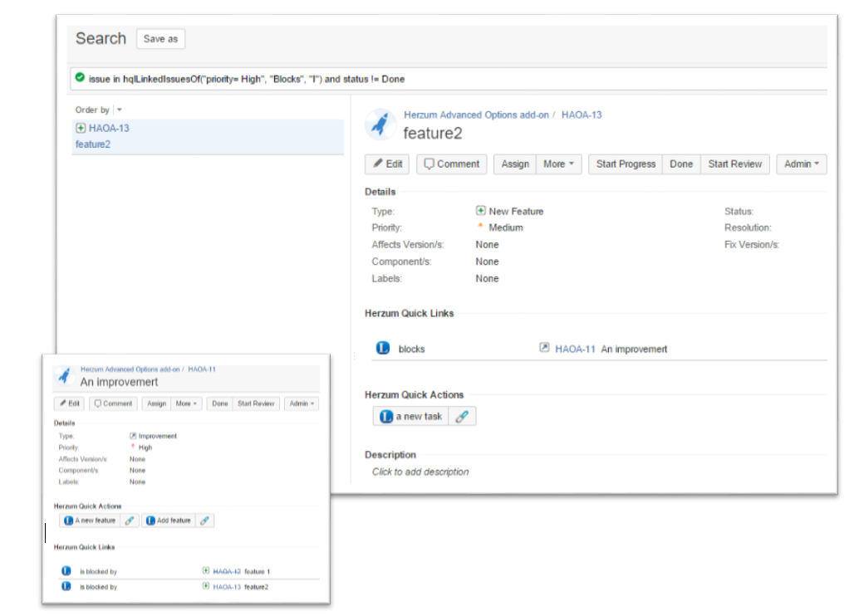Click the green valid-query check icon
854x616 pixels.
[x=79, y=78]
